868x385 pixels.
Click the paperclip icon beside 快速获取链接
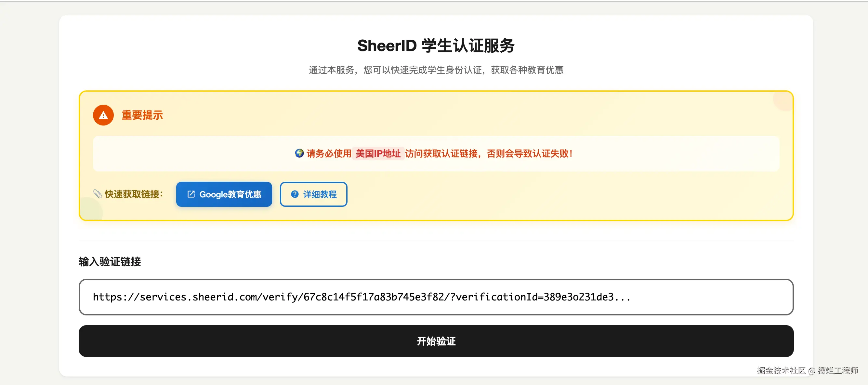click(98, 194)
